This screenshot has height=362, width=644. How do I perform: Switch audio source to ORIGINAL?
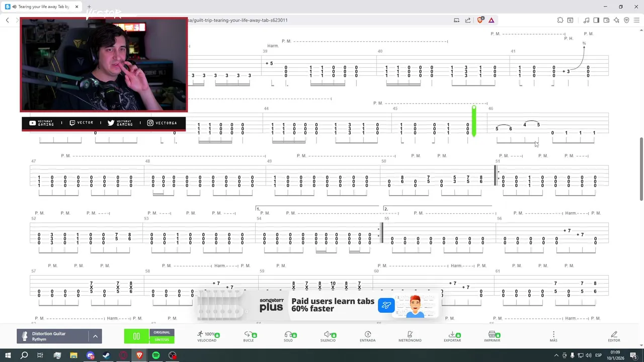click(162, 332)
